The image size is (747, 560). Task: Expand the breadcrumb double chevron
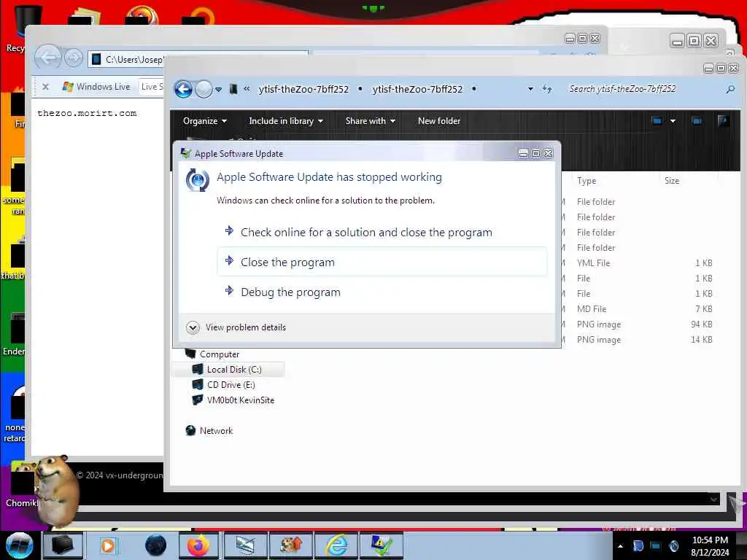pos(247,89)
